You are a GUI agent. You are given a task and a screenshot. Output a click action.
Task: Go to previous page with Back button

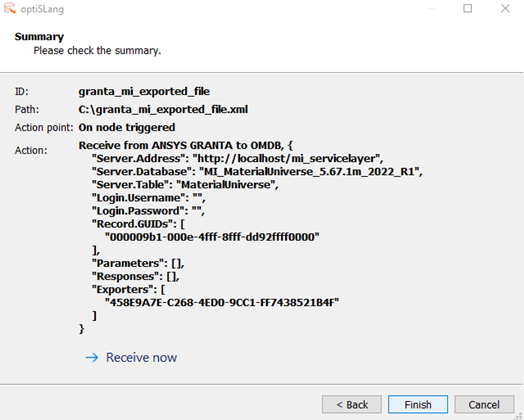(352, 405)
